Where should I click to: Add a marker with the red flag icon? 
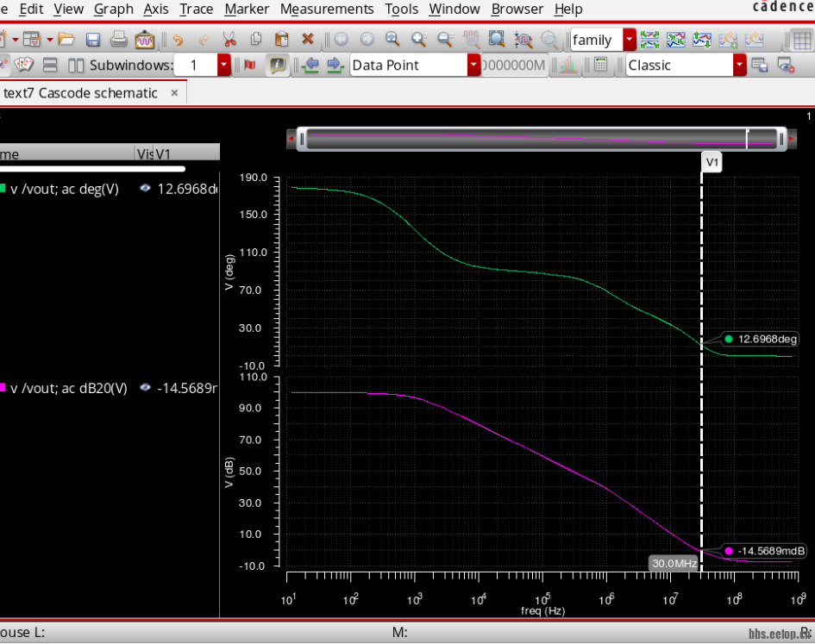coord(250,65)
